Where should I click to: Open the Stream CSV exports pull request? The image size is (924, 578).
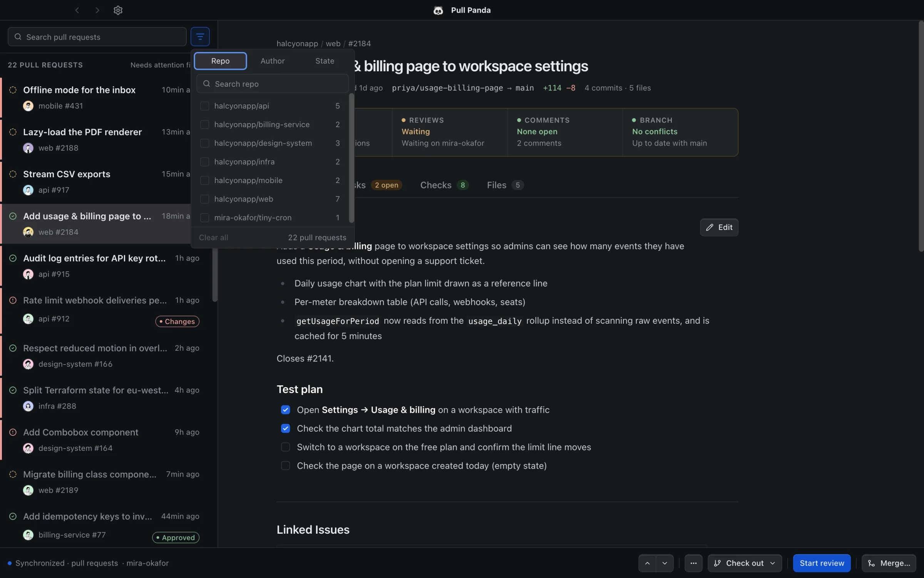[96, 182]
